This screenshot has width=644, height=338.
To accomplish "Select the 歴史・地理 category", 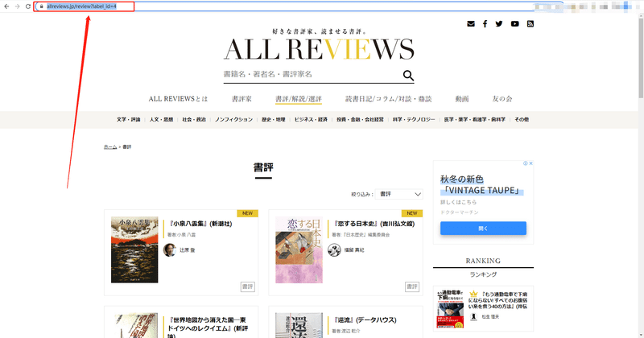I will (x=273, y=120).
